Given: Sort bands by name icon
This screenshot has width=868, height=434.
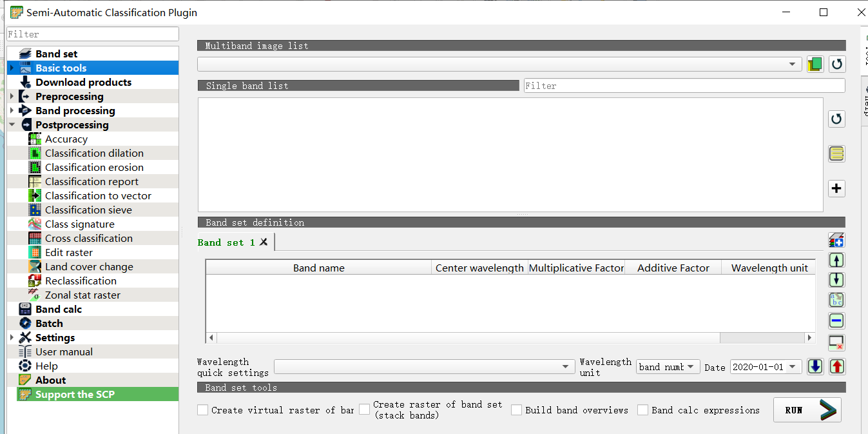Looking at the screenshot, I should click(836, 300).
